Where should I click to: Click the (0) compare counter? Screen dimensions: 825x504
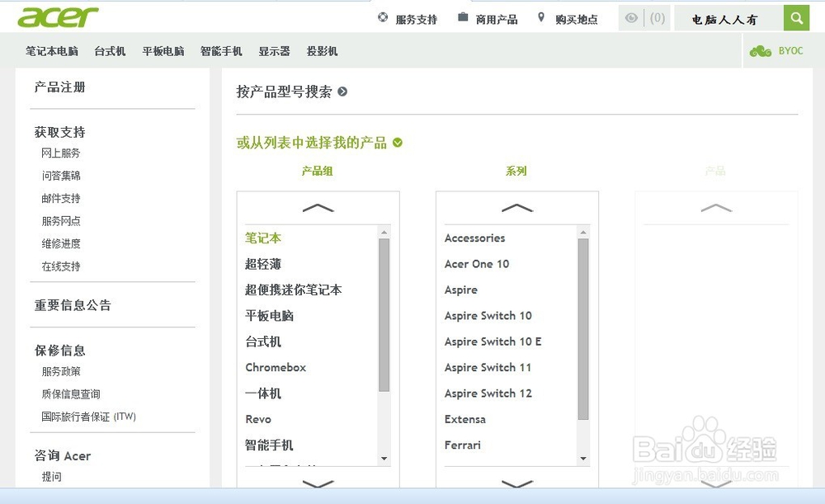point(658,18)
